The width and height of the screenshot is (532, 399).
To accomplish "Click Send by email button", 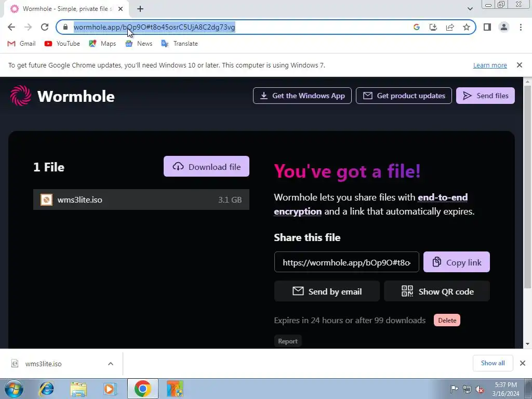I will [327, 291].
